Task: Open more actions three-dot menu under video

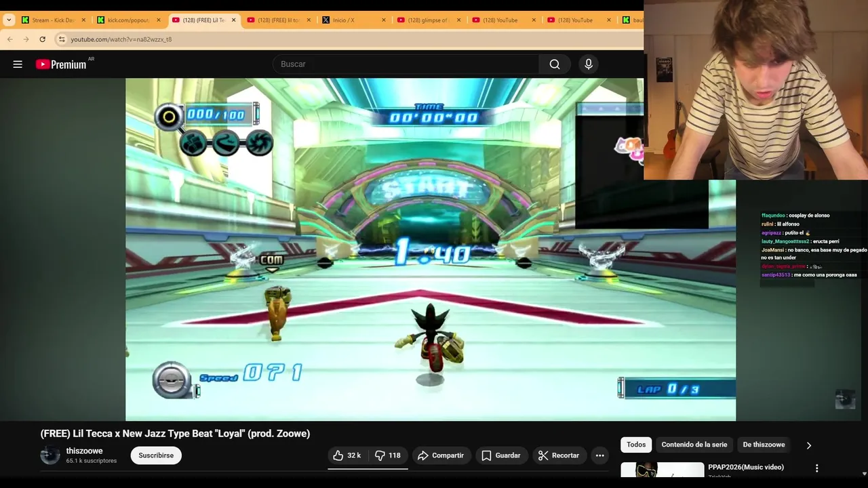Action: click(600, 455)
